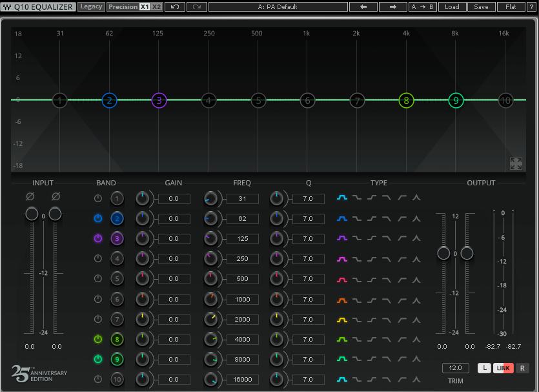Switch to Legacy mode

[91, 6]
